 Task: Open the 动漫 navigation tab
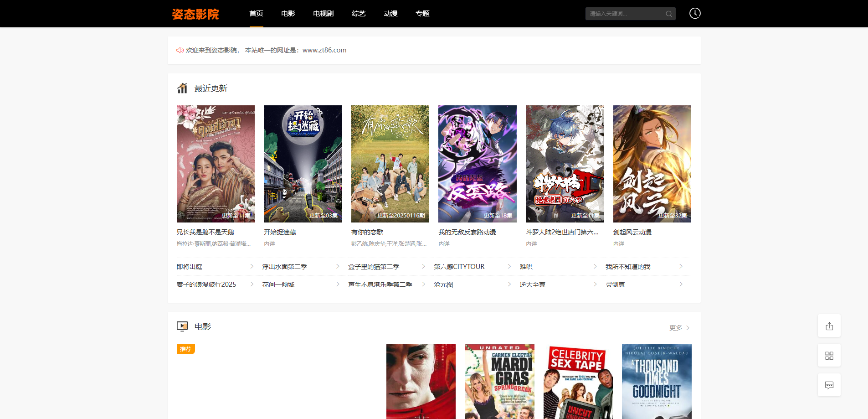tap(390, 14)
